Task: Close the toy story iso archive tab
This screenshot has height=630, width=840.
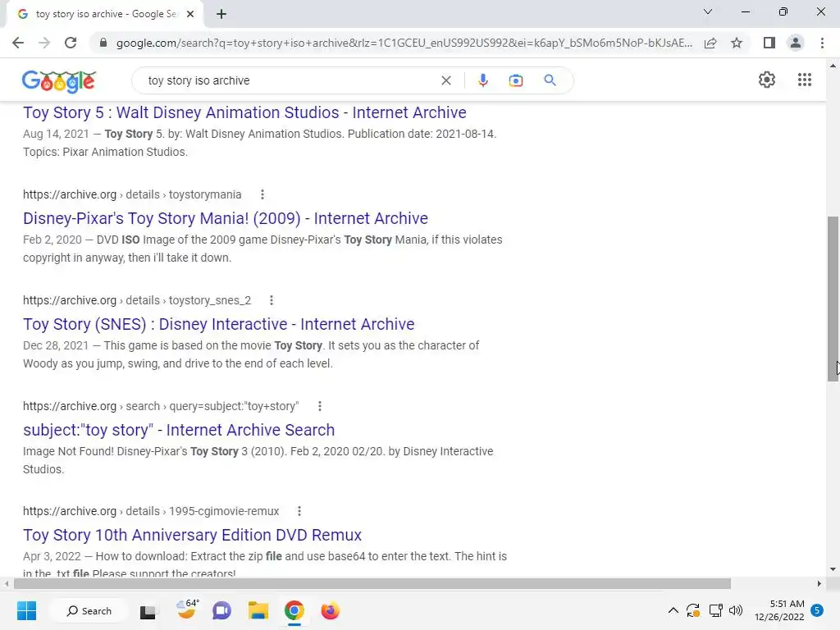Action: 190,14
